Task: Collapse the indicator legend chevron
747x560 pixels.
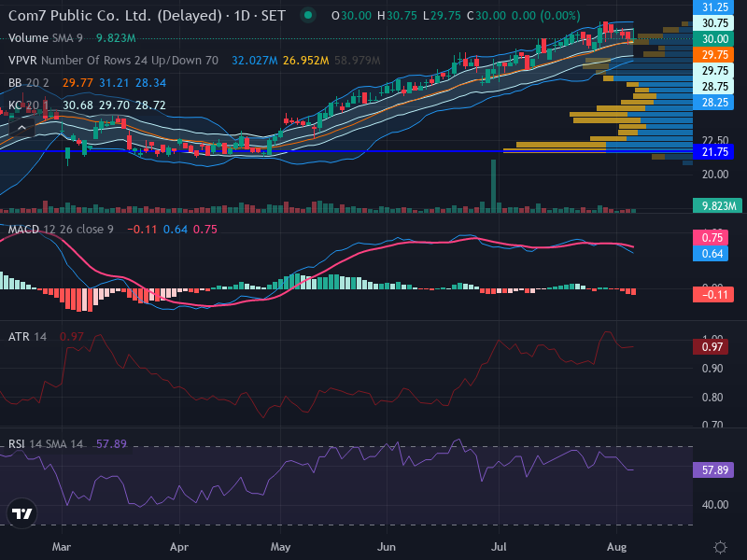Action: click(x=21, y=128)
